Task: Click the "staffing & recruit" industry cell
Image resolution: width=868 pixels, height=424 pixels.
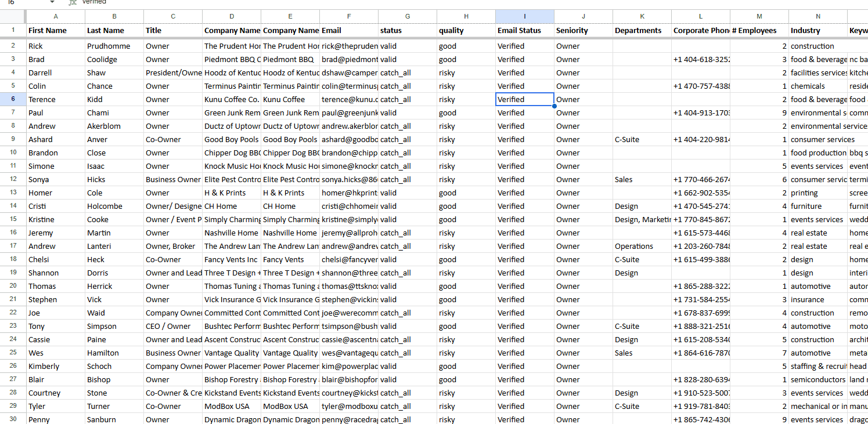Action: pos(818,366)
